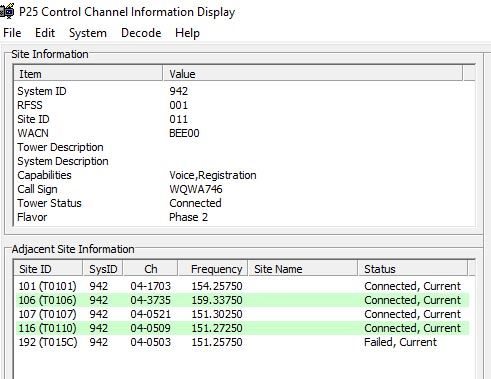Screen dimensions: 491x379
Task: Open the Help menu
Action: [x=187, y=33]
